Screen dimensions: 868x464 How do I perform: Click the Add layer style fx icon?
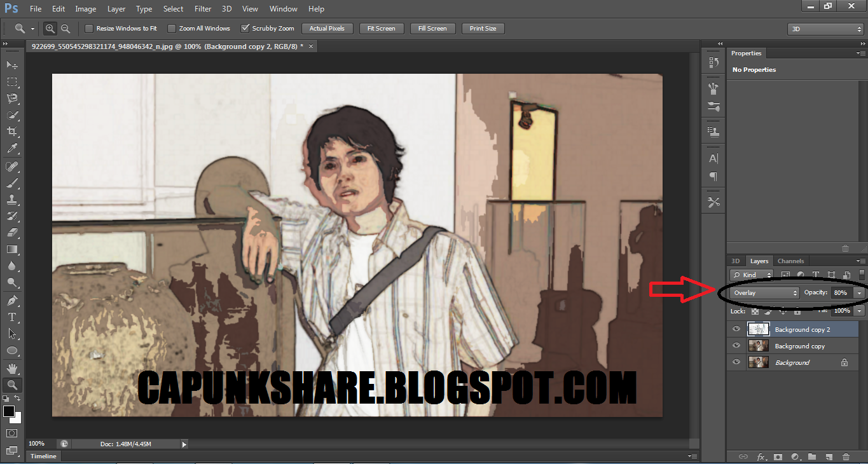pyautogui.click(x=761, y=456)
